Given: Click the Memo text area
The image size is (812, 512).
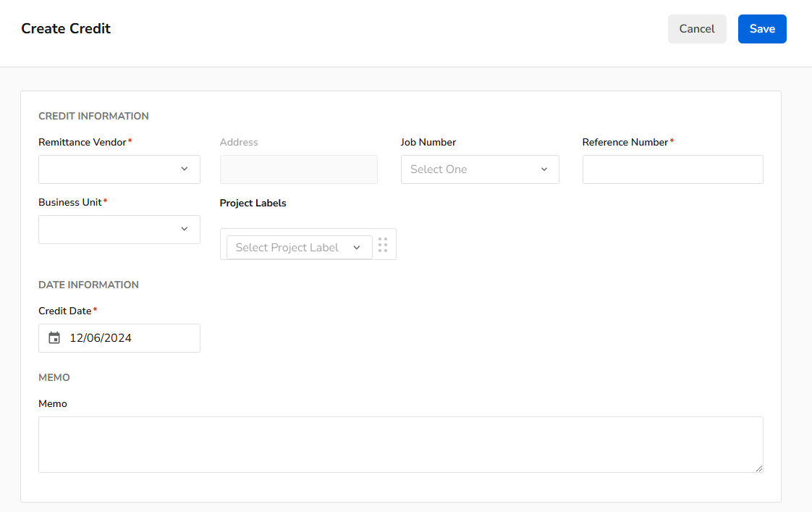Looking at the screenshot, I should pos(401,445).
